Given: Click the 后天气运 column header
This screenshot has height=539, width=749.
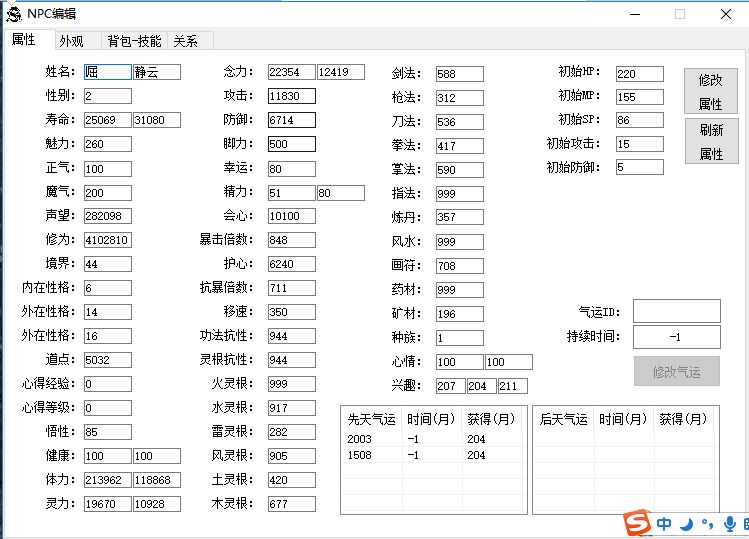Looking at the screenshot, I should click(x=564, y=420).
